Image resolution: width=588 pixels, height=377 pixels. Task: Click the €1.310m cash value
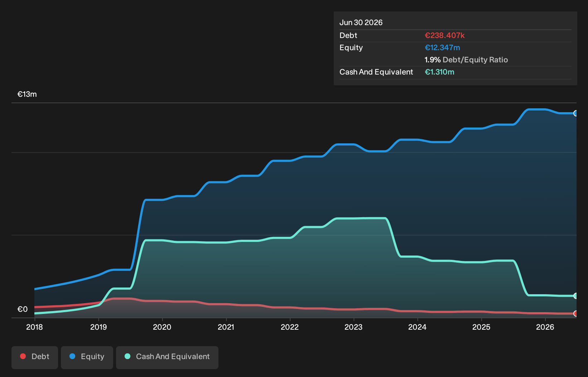click(x=439, y=72)
